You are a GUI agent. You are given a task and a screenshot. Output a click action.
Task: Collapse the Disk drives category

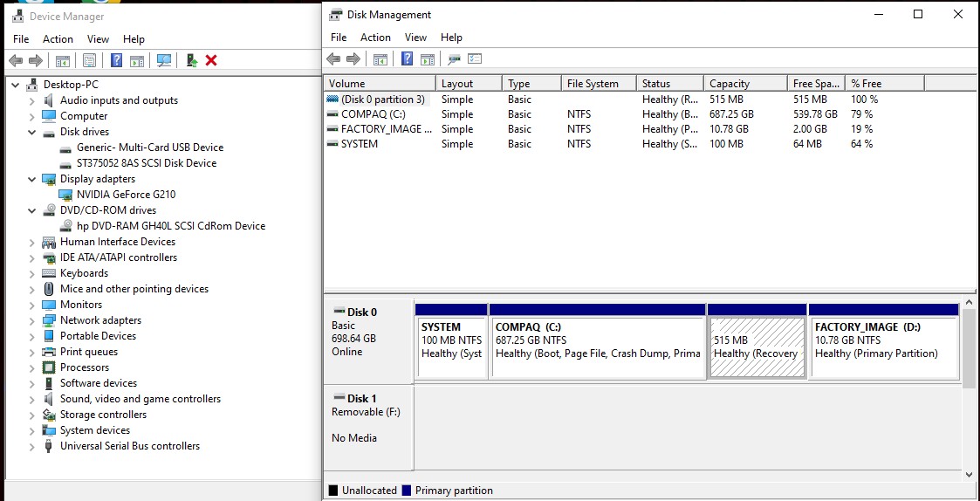32,132
